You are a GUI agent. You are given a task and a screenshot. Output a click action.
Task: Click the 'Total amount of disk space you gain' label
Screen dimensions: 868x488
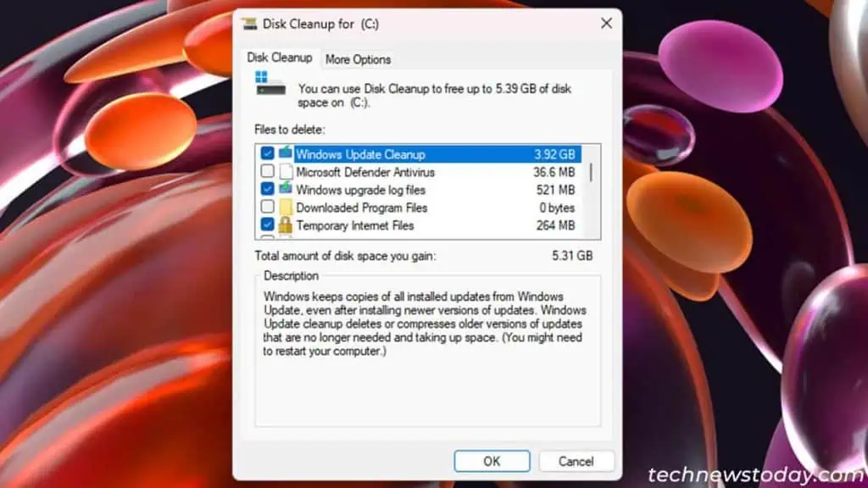click(345, 256)
